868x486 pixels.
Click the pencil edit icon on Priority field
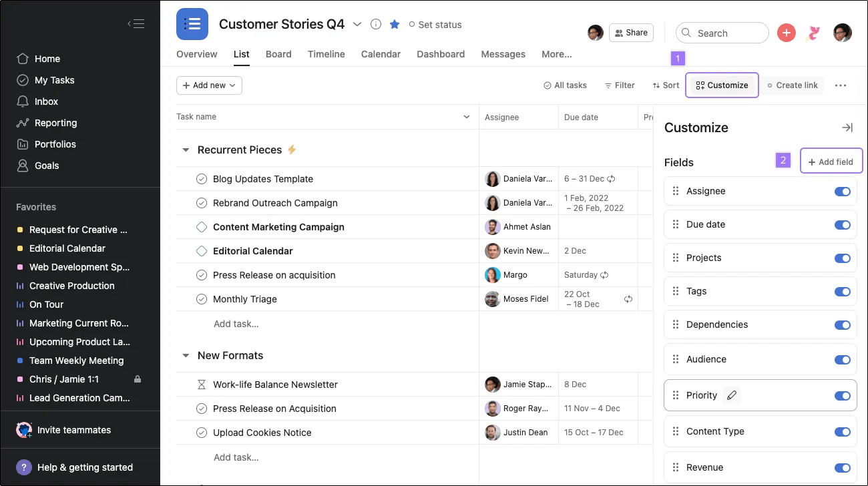click(x=732, y=395)
